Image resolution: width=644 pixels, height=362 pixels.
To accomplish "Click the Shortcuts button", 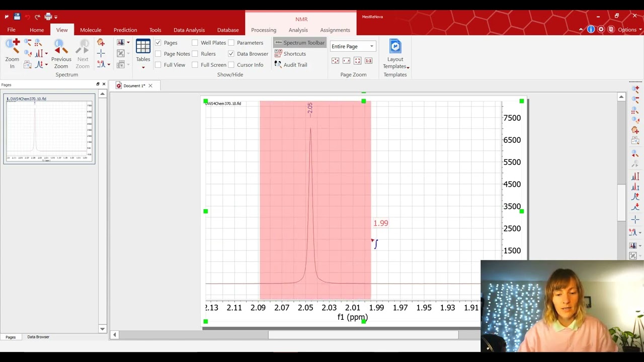I will click(x=290, y=54).
